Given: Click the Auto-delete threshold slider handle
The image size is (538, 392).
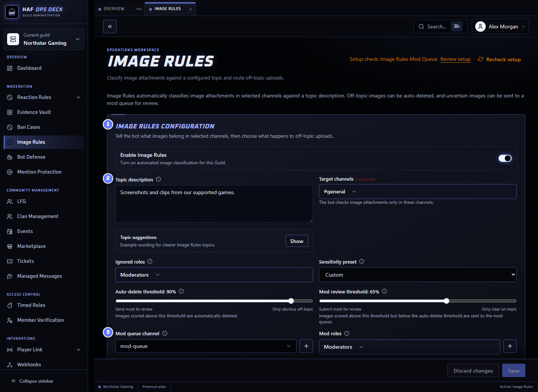Looking at the screenshot, I should pyautogui.click(x=291, y=301).
